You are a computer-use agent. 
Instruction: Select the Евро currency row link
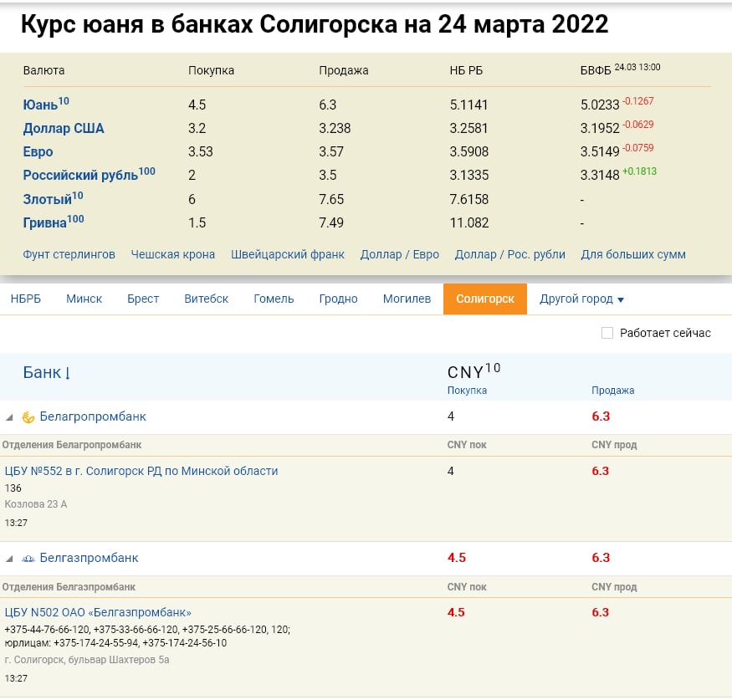(38, 152)
